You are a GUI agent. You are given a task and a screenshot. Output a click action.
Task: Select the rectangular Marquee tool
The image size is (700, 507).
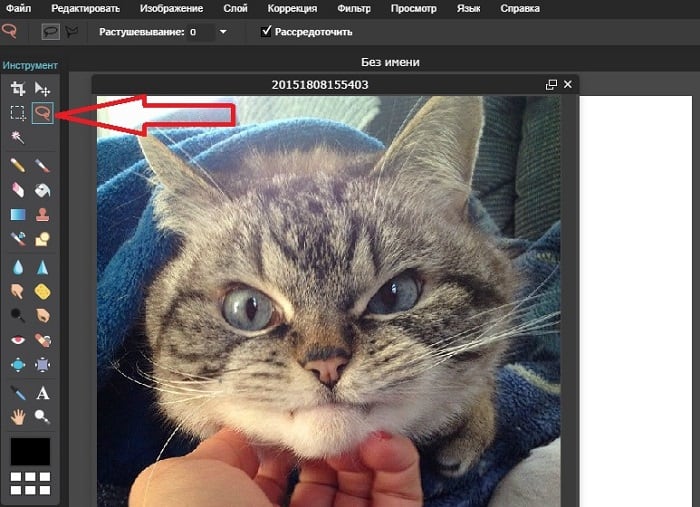click(17, 113)
